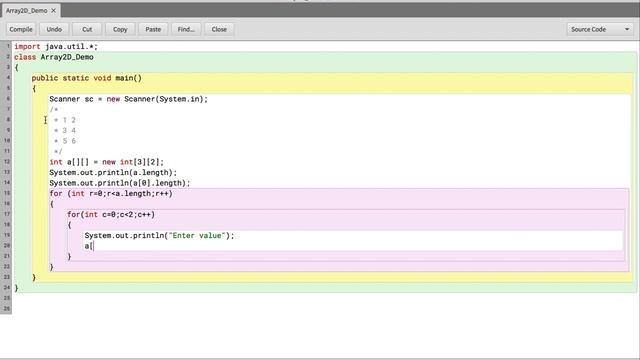The height and width of the screenshot is (360, 640).
Task: Place the cursor on the import java.util.*; line
Action: [56, 47]
